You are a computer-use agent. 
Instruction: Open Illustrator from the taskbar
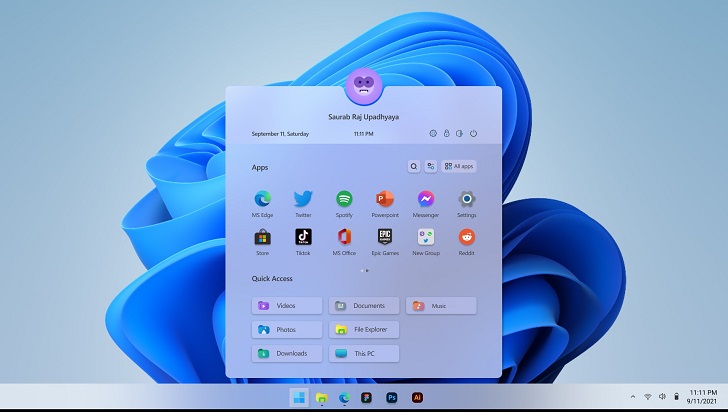(417, 398)
